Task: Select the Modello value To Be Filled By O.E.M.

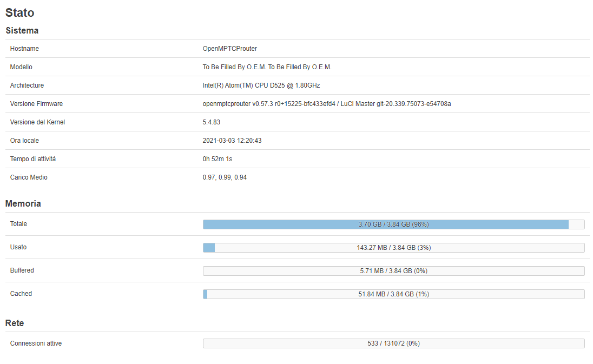Action: pos(267,67)
